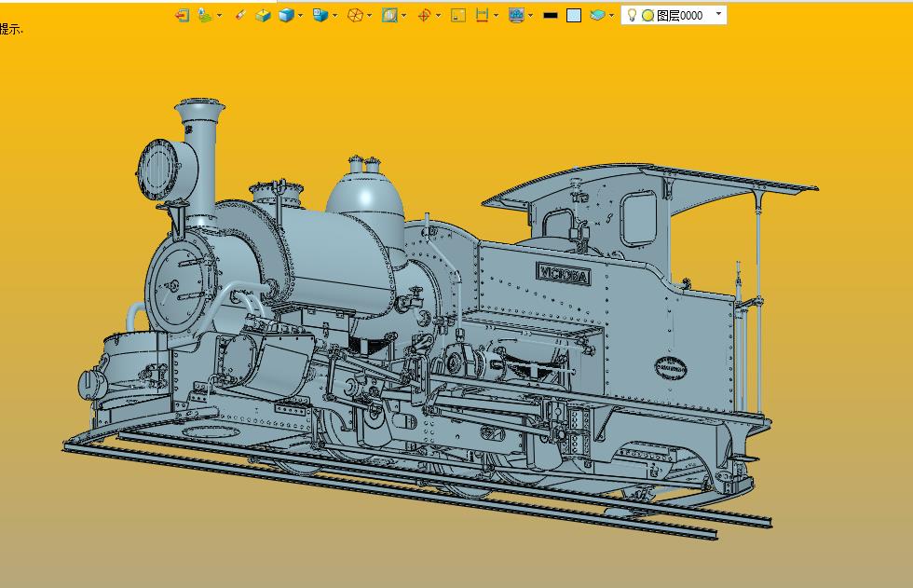Expand the wireframe polyhedron dropdown arrow

[370, 16]
